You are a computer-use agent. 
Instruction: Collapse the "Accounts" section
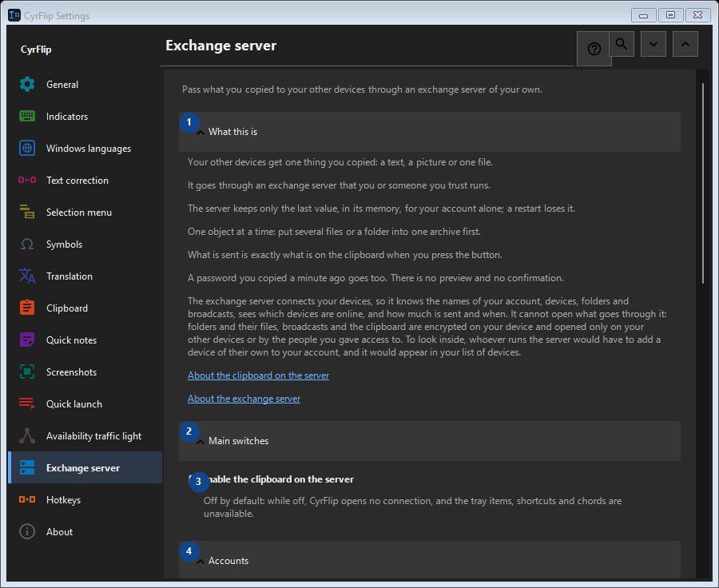(x=430, y=561)
